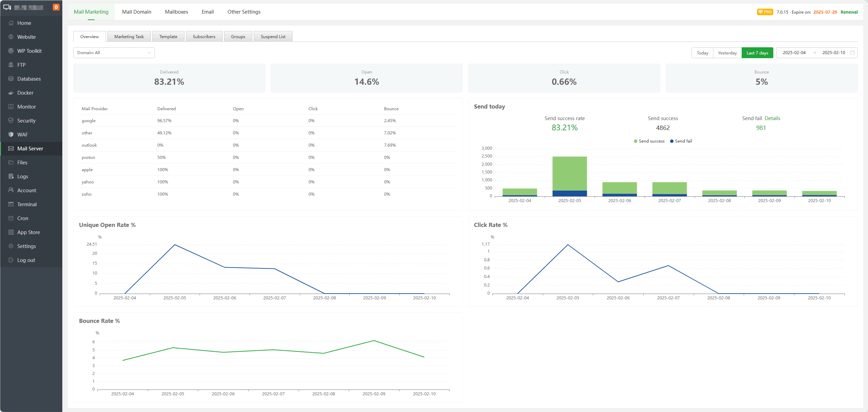The height and width of the screenshot is (412, 868).
Task: Click the WAF shield icon
Action: [11, 134]
